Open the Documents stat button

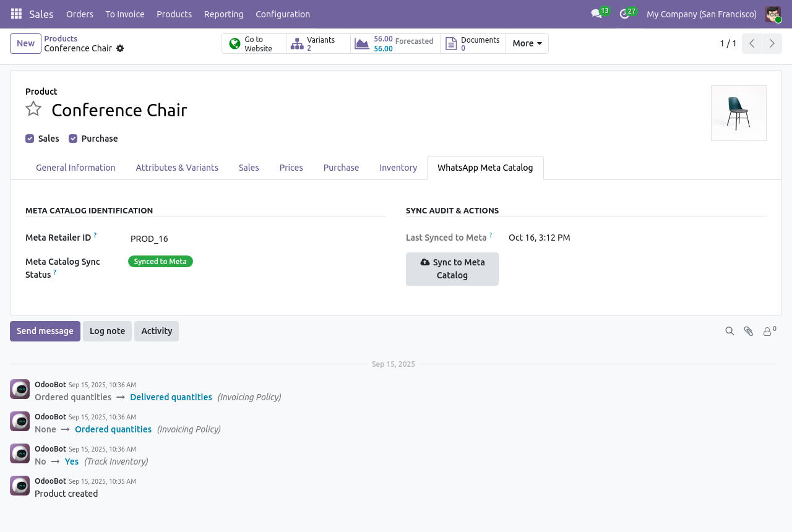(473, 43)
